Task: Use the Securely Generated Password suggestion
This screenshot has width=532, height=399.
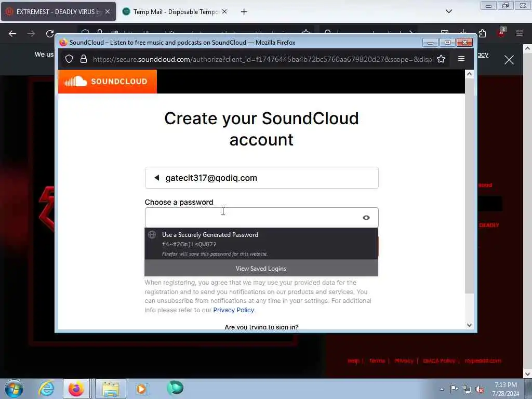Action: 261,244
